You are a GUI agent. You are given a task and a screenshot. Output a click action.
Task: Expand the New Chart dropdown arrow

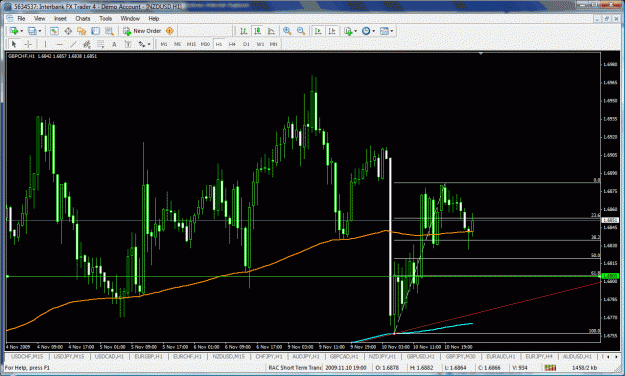pyautogui.click(x=22, y=31)
